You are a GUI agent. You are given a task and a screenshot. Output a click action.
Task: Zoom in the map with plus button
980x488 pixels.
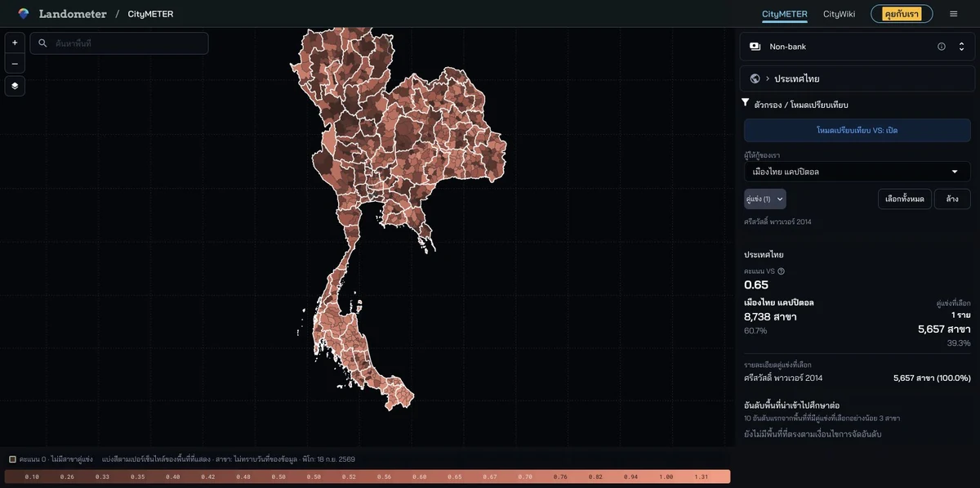15,43
